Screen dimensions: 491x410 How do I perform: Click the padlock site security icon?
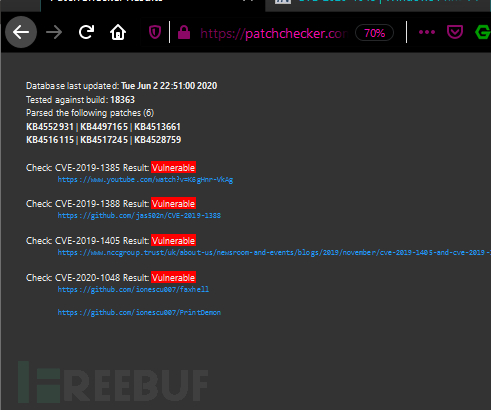[184, 32]
